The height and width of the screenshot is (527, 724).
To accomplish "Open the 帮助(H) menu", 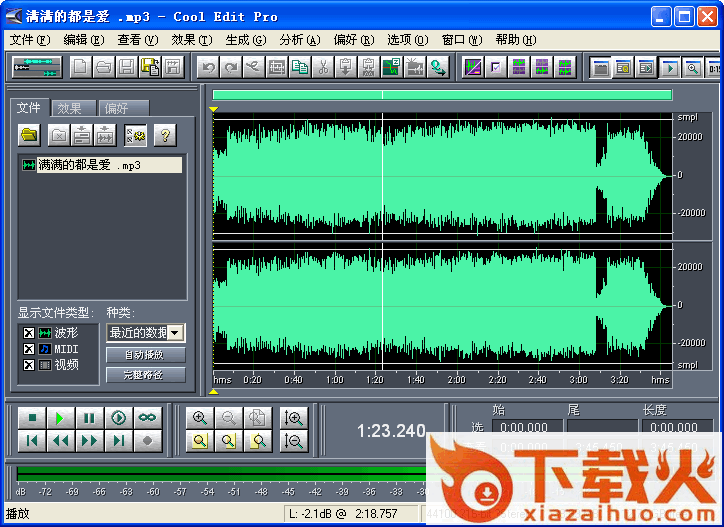I will [x=516, y=40].
